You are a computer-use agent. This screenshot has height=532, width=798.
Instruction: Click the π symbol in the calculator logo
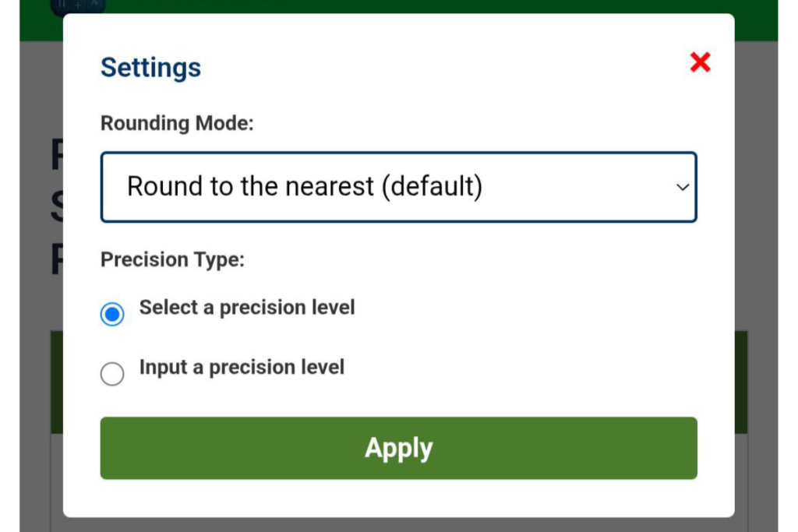coord(62,5)
